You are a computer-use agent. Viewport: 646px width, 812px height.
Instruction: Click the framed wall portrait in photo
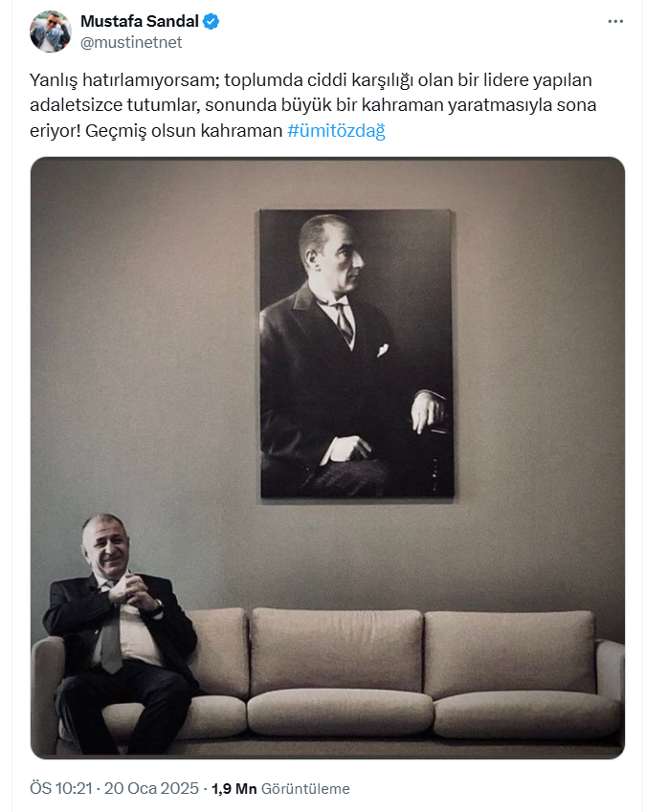pyautogui.click(x=357, y=354)
